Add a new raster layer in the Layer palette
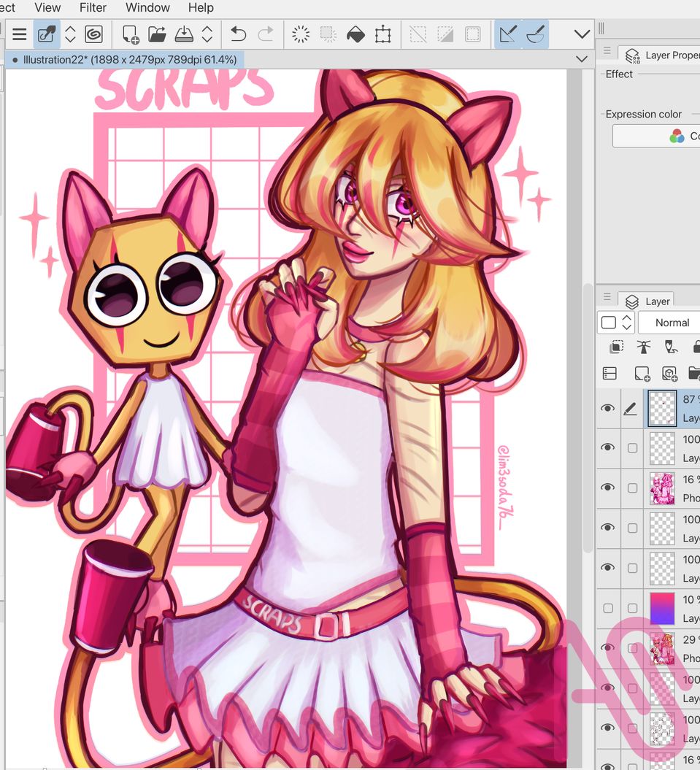Screen dimensions: 700x770 pos(643,373)
